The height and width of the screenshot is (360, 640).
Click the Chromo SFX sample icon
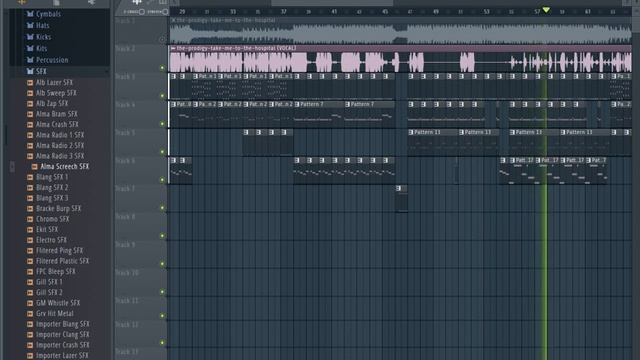click(30, 219)
